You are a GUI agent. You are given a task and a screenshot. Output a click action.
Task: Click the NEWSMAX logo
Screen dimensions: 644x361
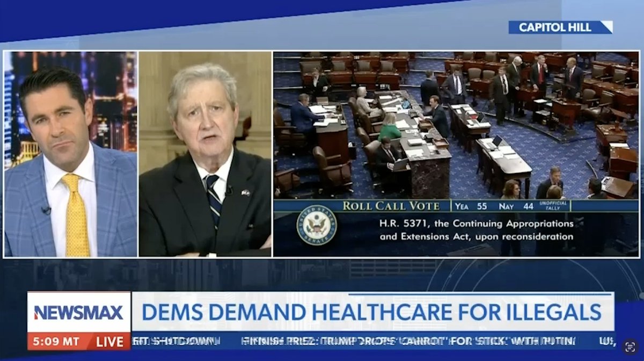pos(79,312)
